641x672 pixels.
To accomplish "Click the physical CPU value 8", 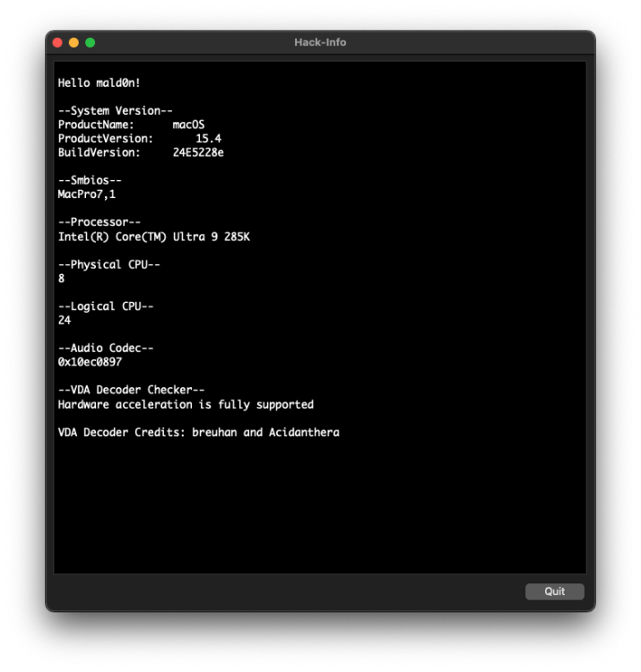I will click(x=61, y=279).
